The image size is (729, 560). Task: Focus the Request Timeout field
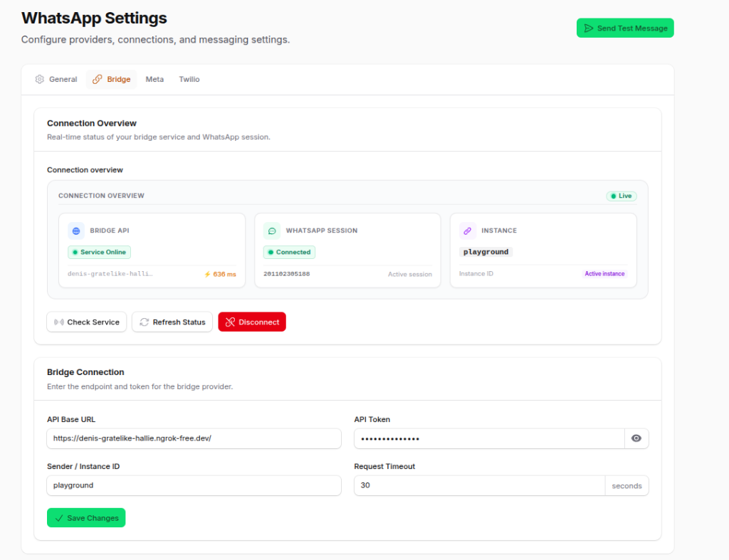point(479,486)
